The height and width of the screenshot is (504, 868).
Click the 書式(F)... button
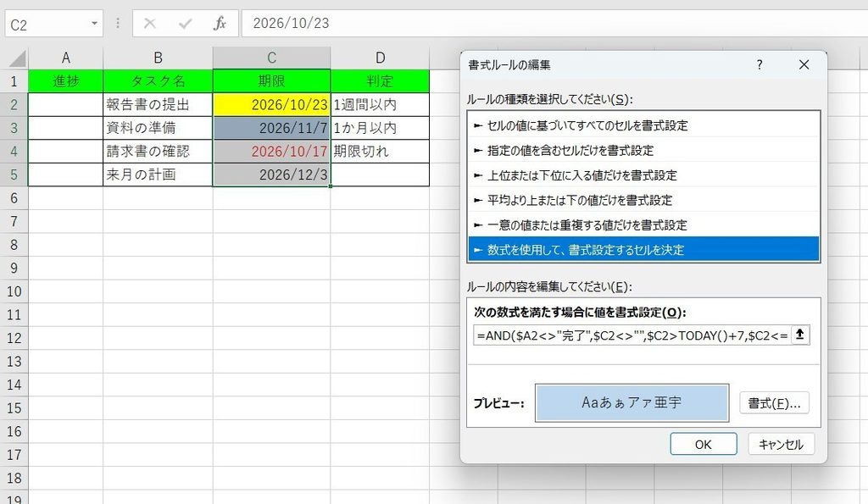774,402
